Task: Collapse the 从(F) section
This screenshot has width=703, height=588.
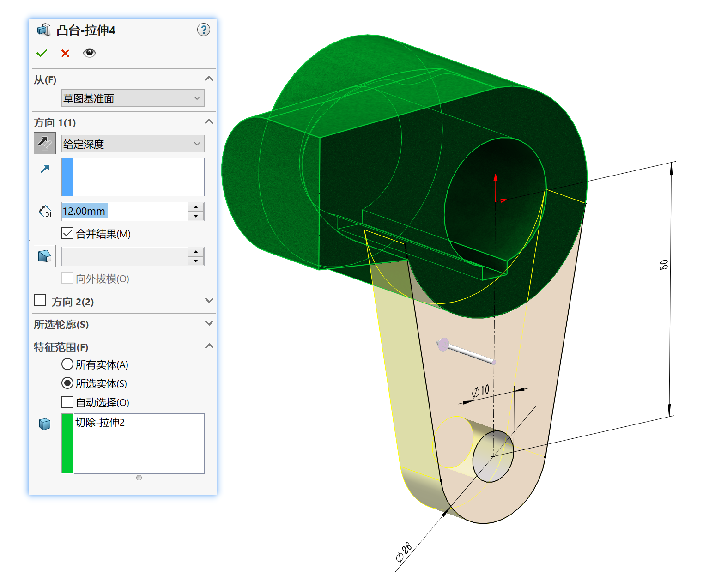Action: pos(209,79)
